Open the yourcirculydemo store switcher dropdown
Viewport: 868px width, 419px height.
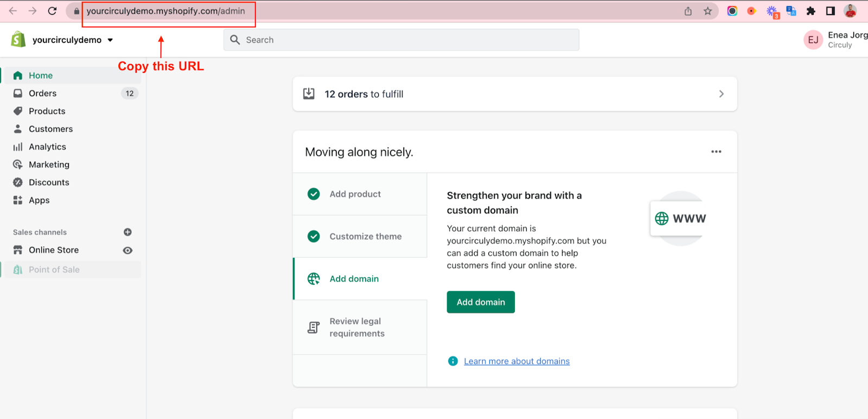click(73, 40)
